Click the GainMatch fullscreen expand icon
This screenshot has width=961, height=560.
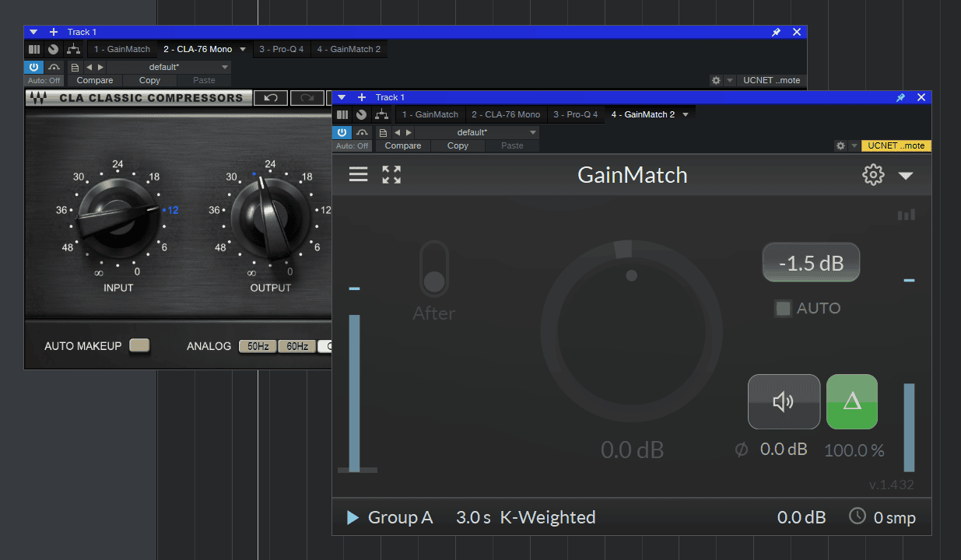[391, 174]
